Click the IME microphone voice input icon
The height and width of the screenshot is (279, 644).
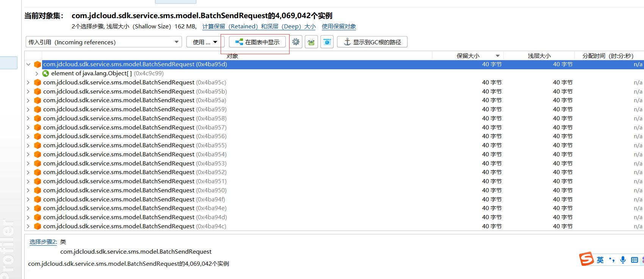click(623, 260)
